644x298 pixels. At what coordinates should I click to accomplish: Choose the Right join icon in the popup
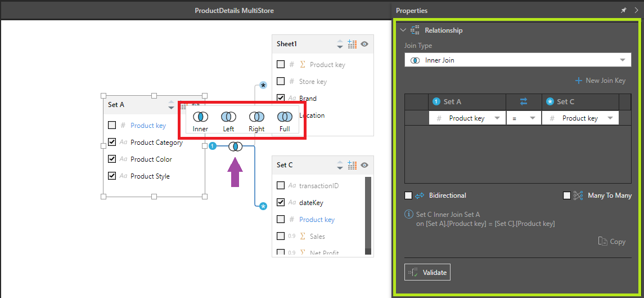[x=256, y=117]
